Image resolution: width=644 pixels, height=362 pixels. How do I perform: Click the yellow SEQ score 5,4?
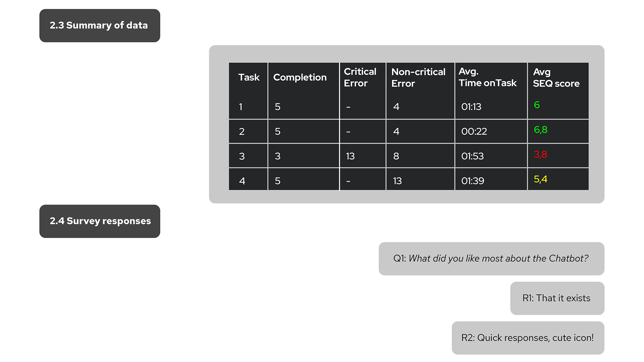coord(540,179)
